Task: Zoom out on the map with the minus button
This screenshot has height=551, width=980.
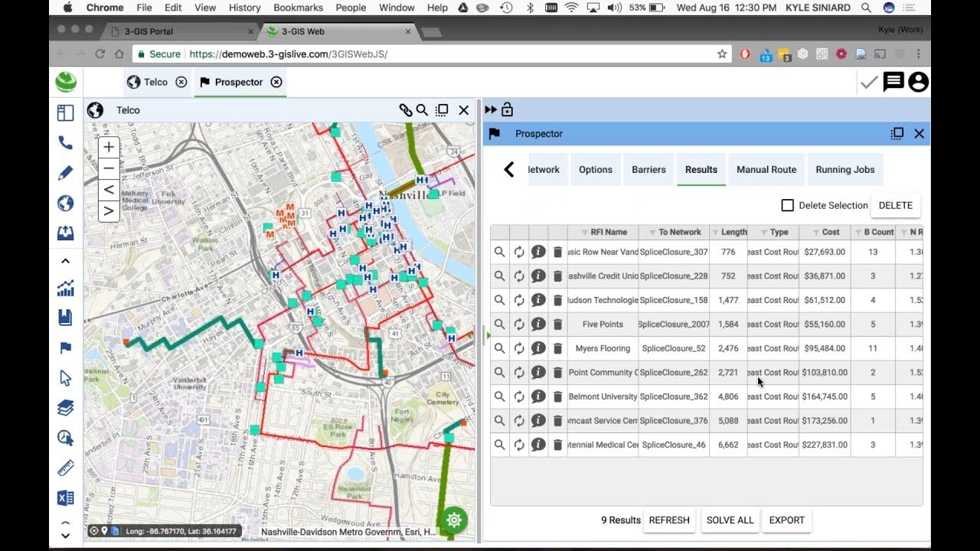Action: 109,168
